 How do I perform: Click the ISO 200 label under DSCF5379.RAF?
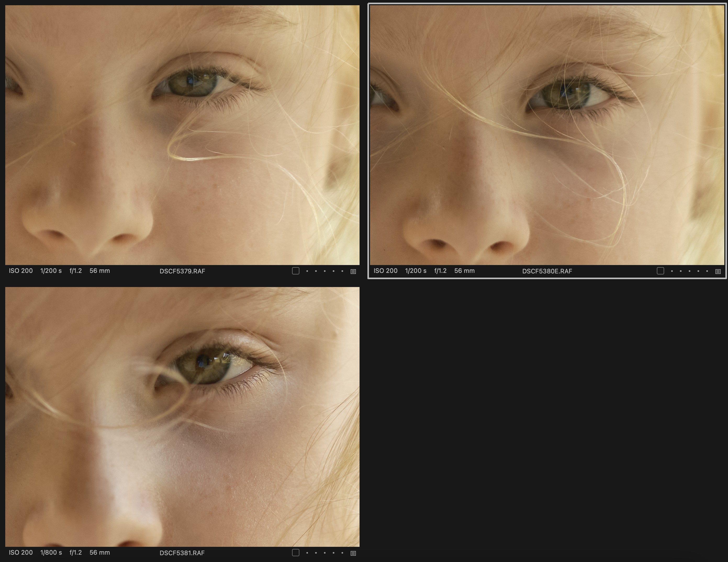tap(21, 271)
